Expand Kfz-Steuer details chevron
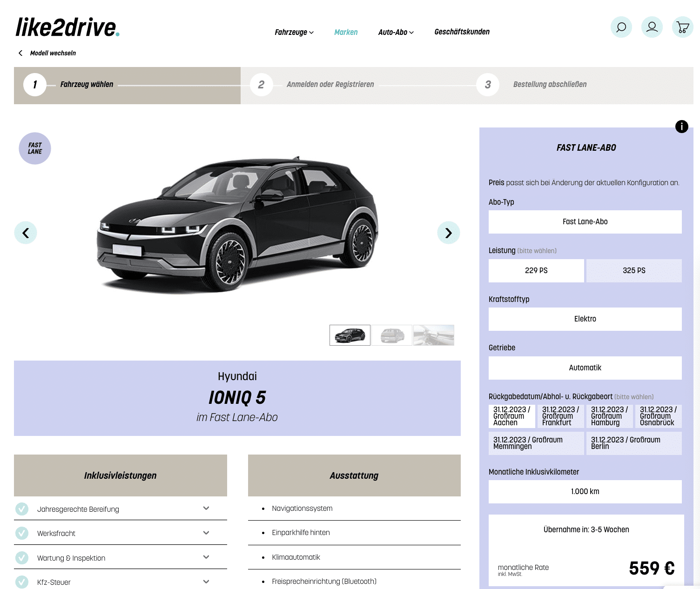The height and width of the screenshot is (589, 700). (x=206, y=582)
